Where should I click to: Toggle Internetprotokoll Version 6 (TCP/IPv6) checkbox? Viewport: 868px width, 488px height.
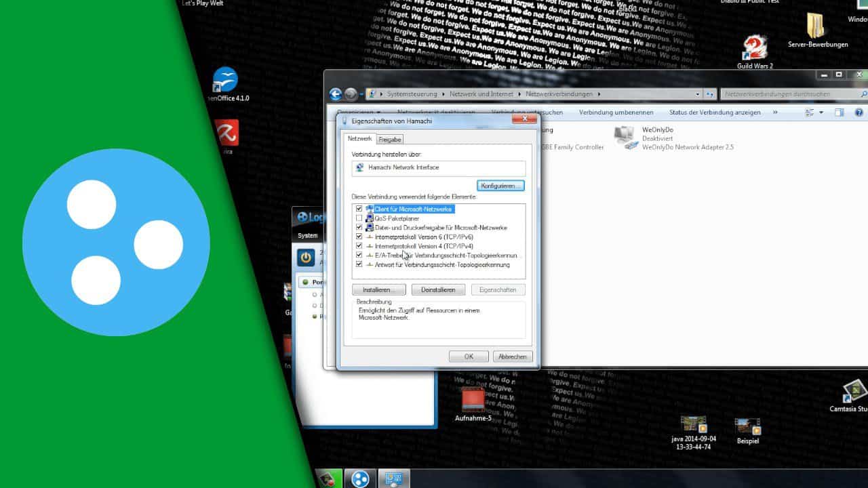359,237
